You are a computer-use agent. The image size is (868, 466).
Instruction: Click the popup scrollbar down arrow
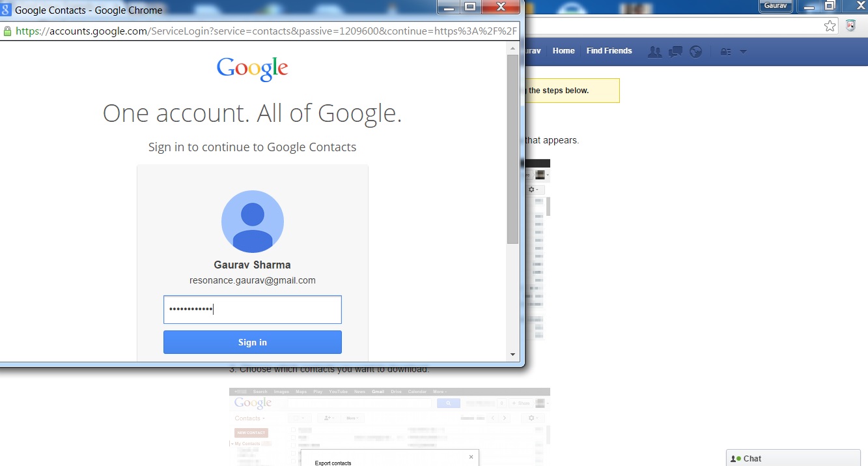click(x=512, y=355)
